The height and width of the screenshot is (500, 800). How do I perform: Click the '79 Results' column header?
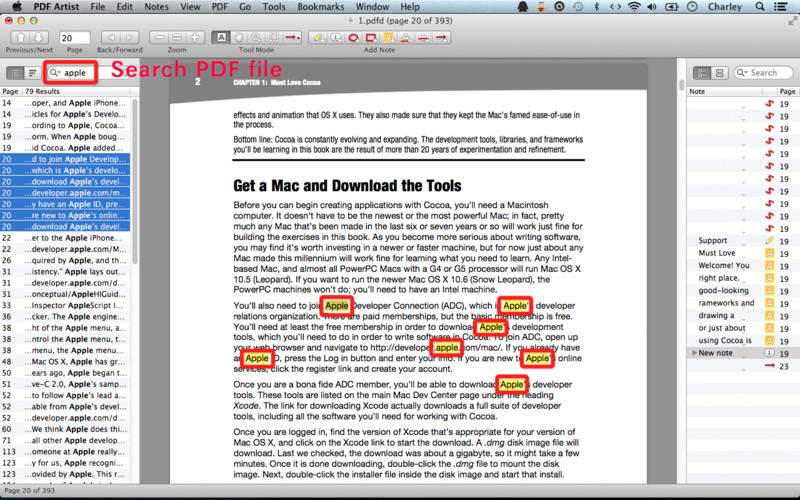click(x=77, y=91)
